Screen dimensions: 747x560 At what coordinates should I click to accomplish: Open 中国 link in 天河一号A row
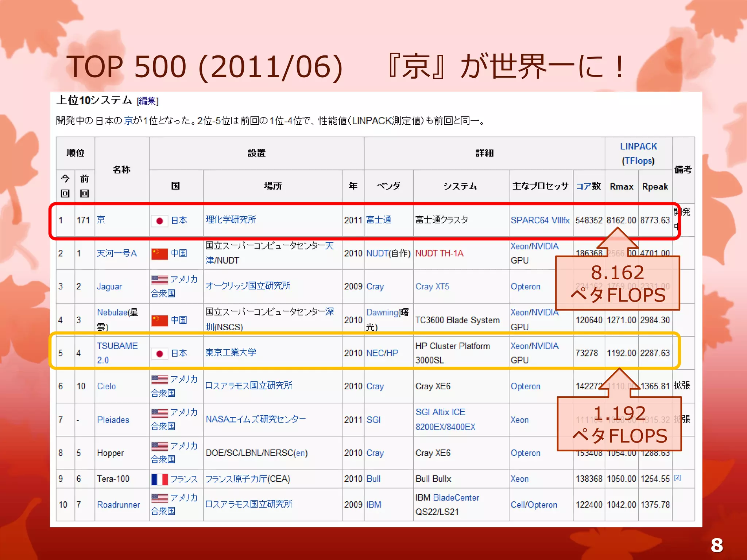179,253
